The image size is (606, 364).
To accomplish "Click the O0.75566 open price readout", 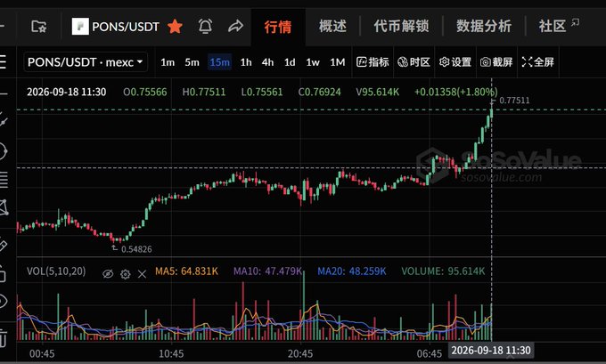I will click(x=145, y=93).
